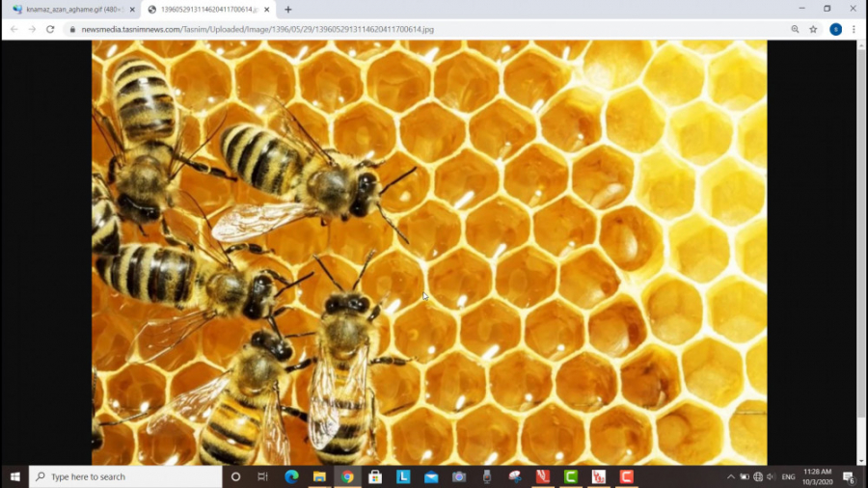Image resolution: width=868 pixels, height=488 pixels.
Task: Open the clock showing 11:28 AM
Action: 818,476
